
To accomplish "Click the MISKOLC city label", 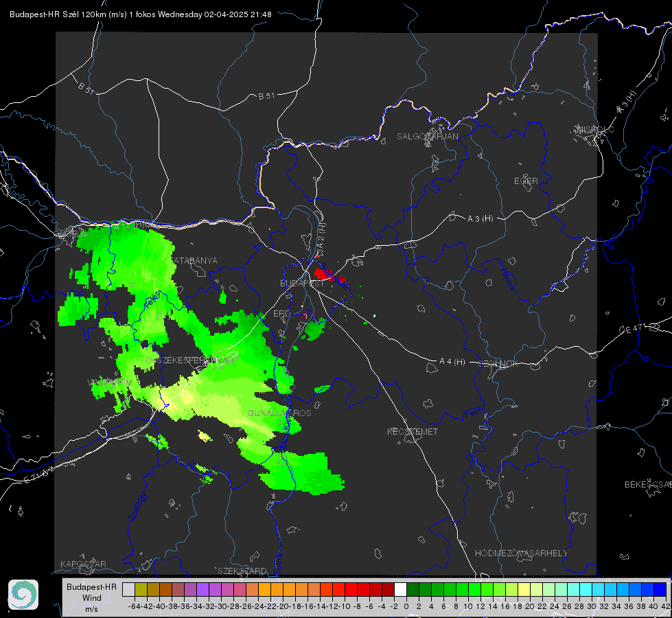I will 595,129.
